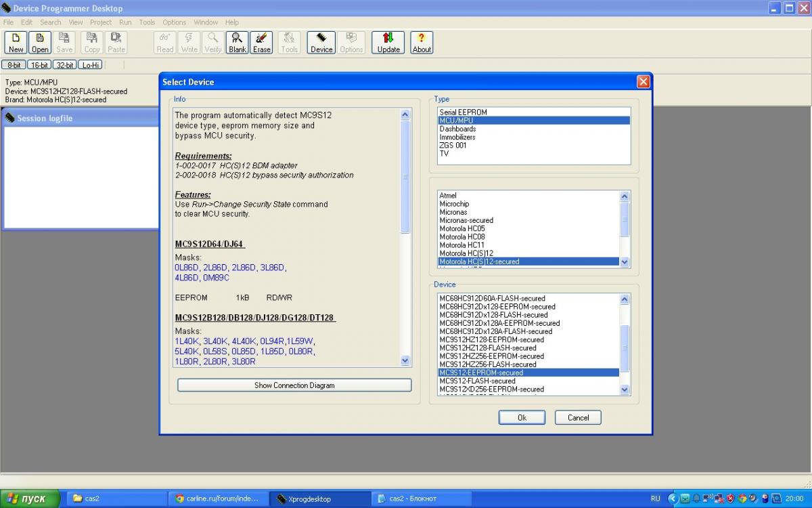This screenshot has width=812, height=508.
Task: Confirm device selection with Ok
Action: click(522, 418)
